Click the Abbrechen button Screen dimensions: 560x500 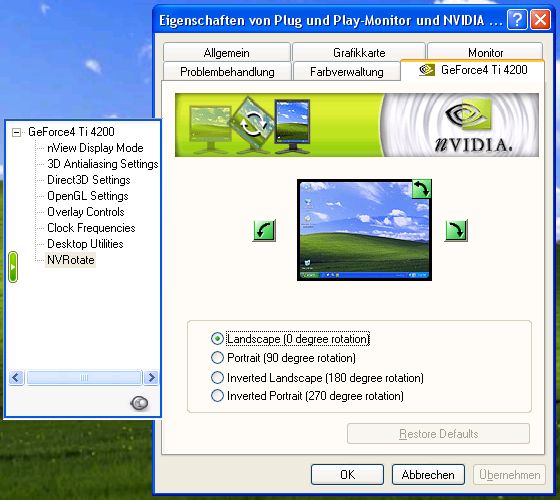428,474
